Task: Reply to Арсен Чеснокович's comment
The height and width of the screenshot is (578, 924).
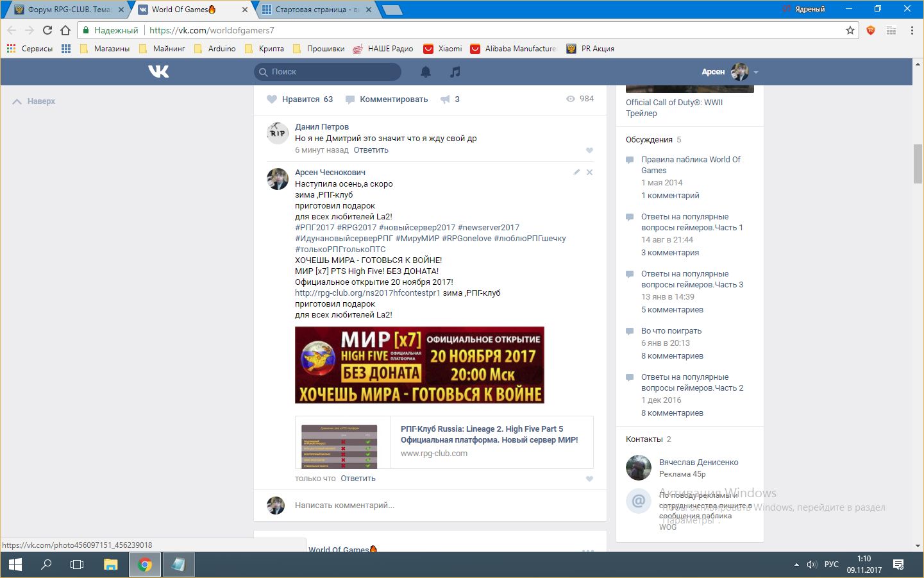Action: coord(358,479)
